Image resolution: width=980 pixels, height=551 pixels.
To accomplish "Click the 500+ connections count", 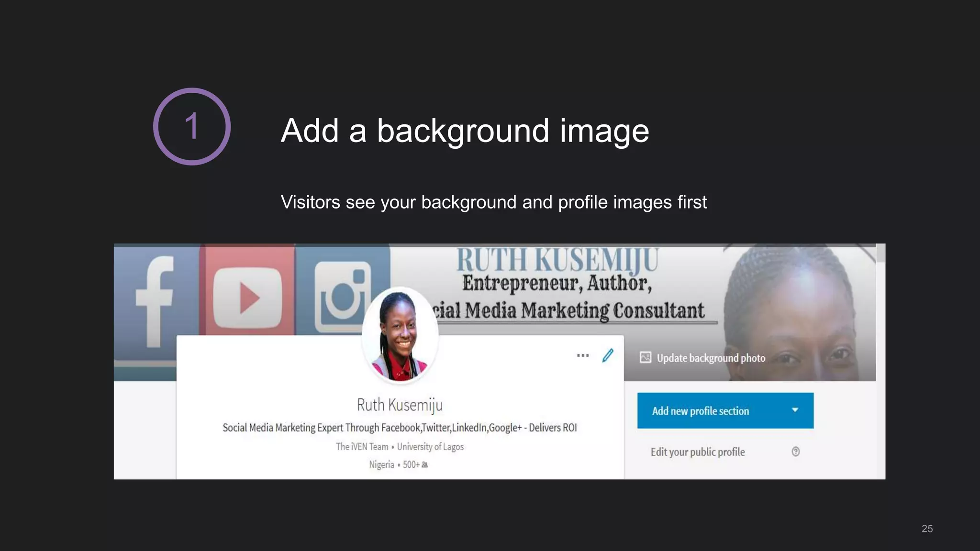I will click(411, 464).
